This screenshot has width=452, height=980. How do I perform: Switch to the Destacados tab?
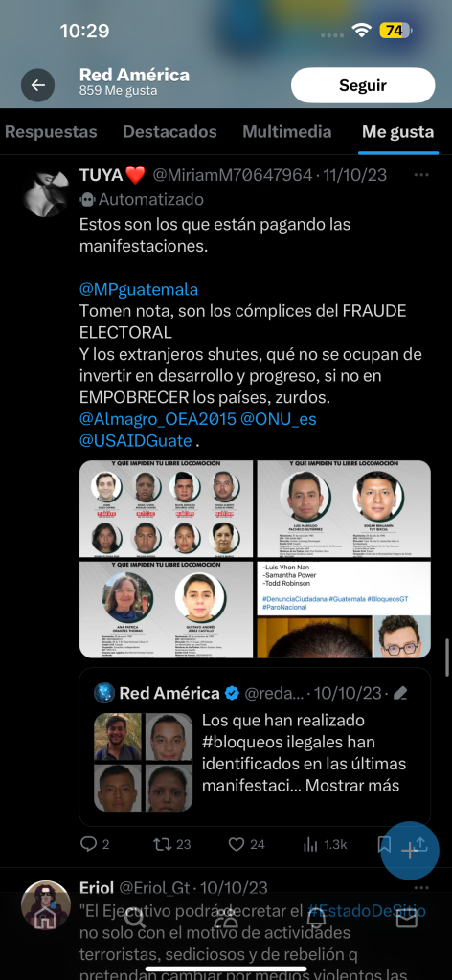click(x=169, y=132)
